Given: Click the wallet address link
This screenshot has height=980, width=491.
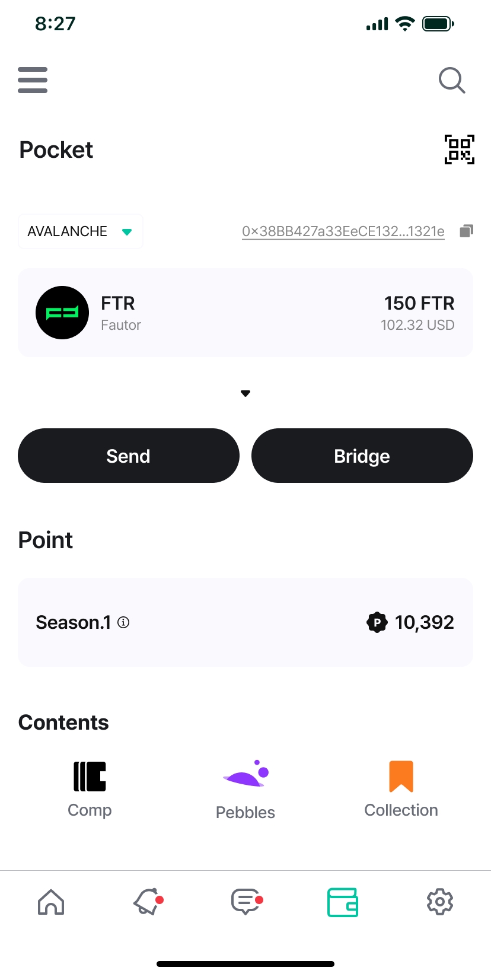Looking at the screenshot, I should (343, 231).
